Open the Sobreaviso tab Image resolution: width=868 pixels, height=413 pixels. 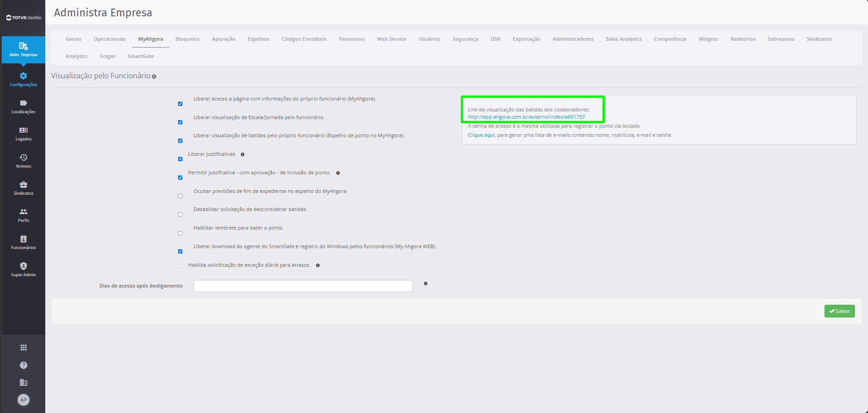coord(781,39)
